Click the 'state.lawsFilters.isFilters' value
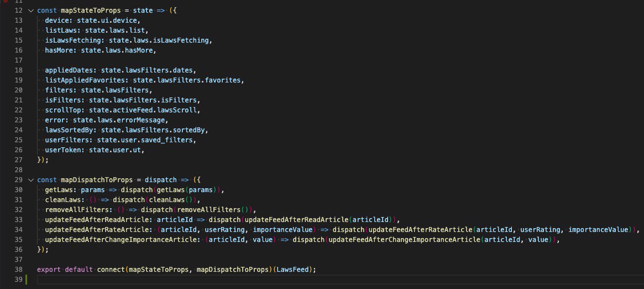Screen dimensions: 644x289 point(143,100)
